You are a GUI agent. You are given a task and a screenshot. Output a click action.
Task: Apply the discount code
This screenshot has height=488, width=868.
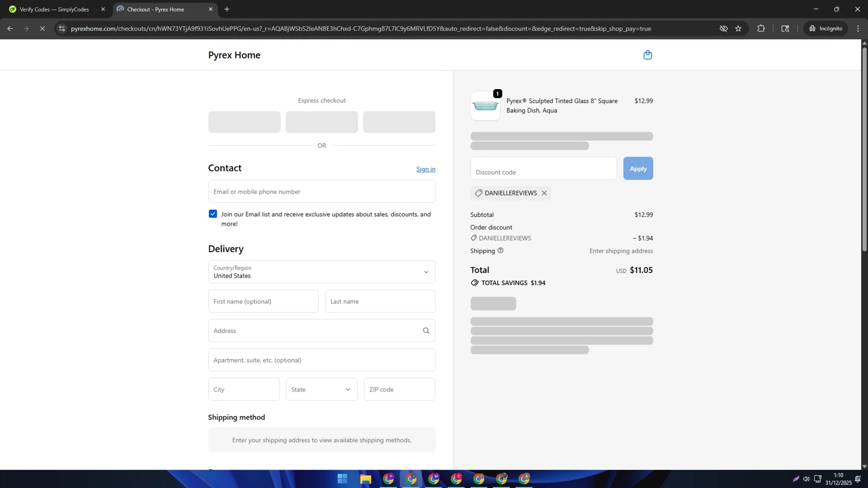click(638, 168)
